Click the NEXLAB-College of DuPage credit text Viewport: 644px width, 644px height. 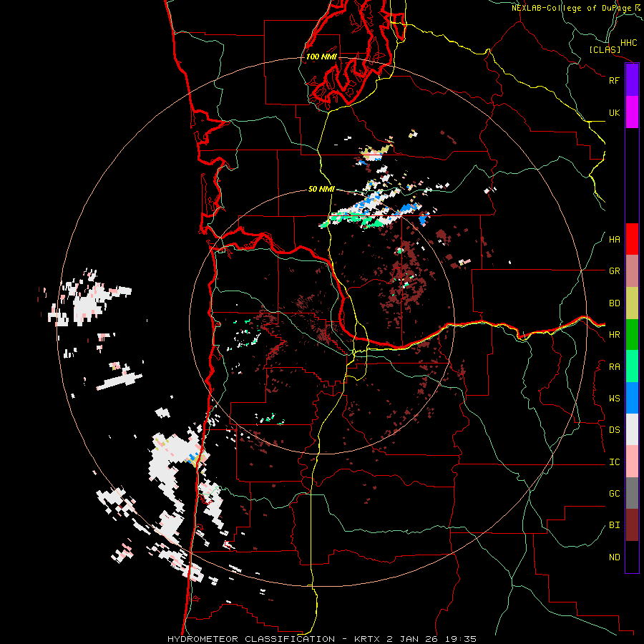point(571,8)
